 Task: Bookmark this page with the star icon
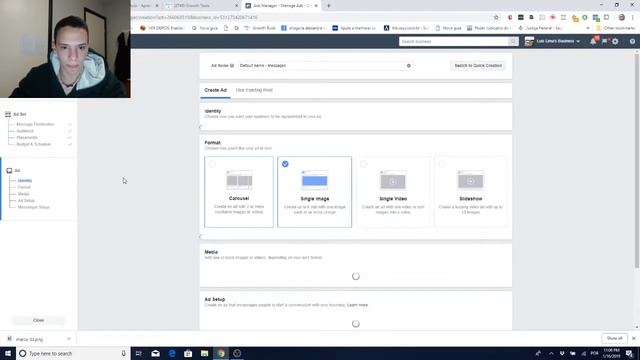pyautogui.click(x=496, y=17)
